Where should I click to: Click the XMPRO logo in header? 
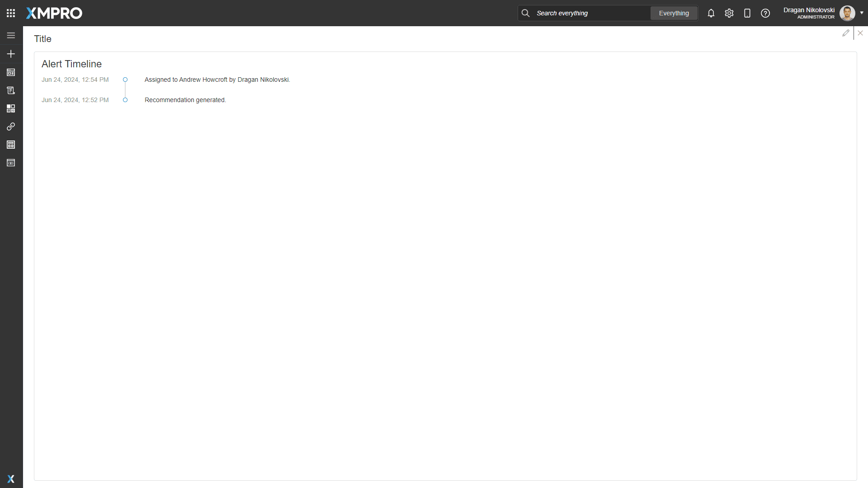click(x=54, y=13)
